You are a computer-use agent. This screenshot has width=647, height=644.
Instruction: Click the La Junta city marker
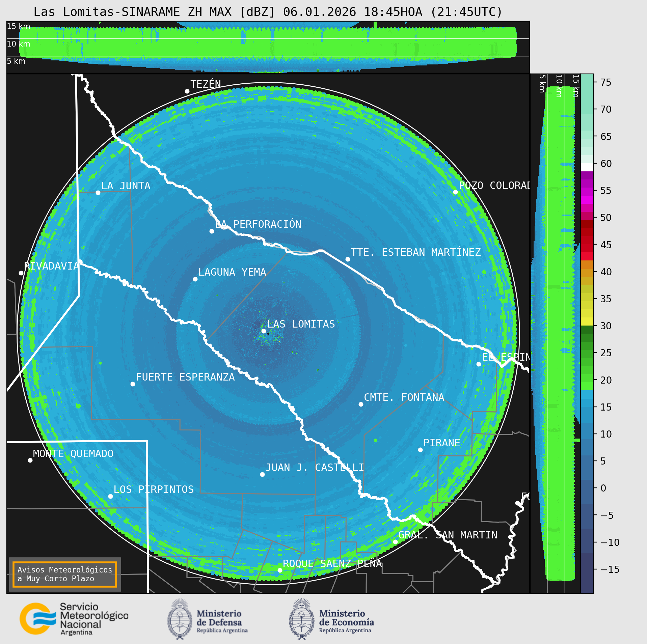coord(98,193)
